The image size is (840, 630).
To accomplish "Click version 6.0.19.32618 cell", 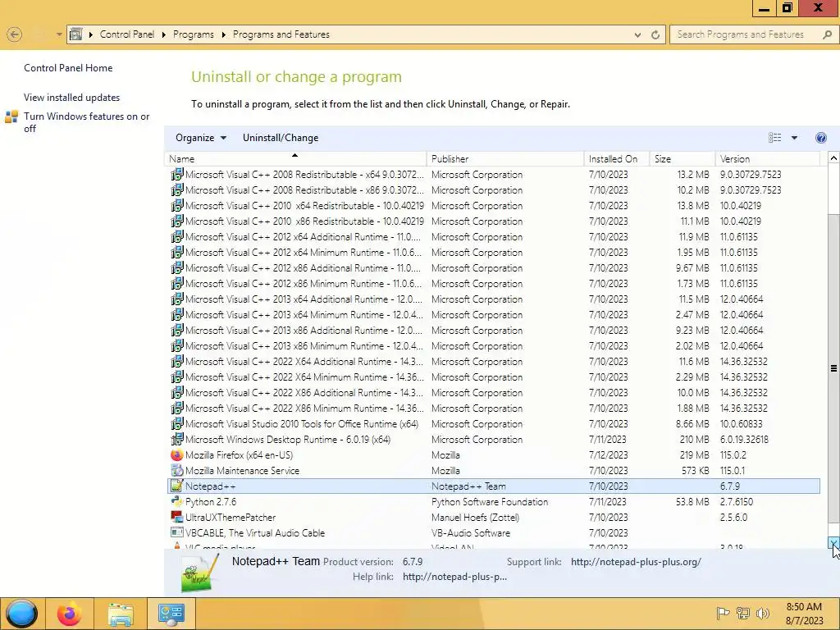I will click(744, 440).
